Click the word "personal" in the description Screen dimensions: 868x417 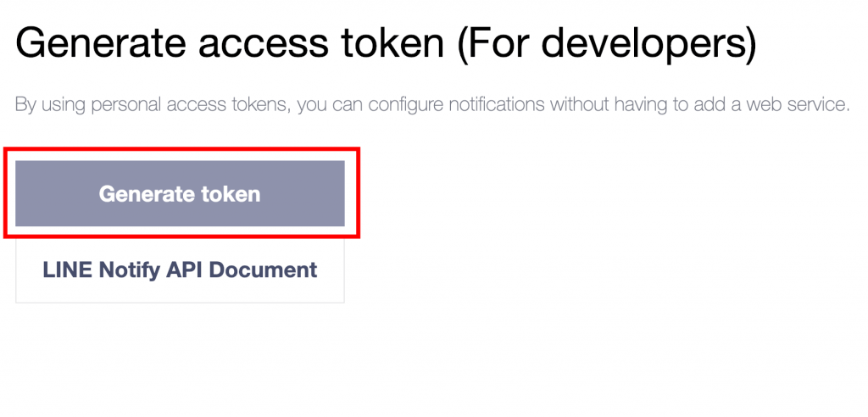point(119,106)
